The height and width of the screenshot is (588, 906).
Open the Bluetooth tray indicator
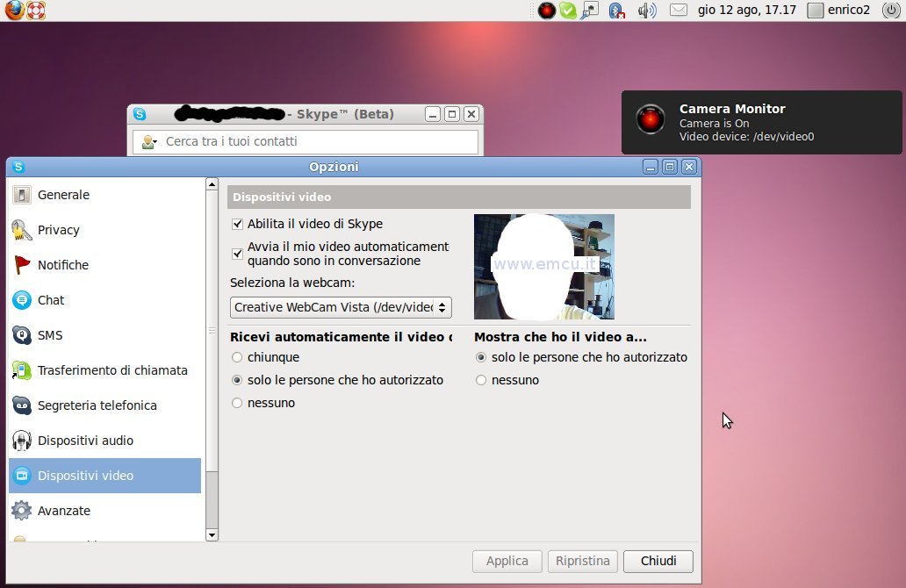tap(616, 11)
